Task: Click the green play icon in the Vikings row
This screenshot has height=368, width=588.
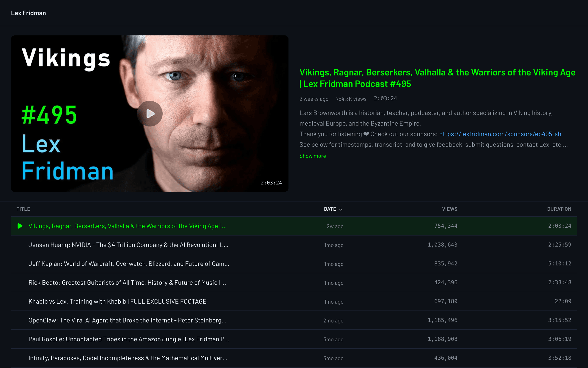Action: coord(20,226)
